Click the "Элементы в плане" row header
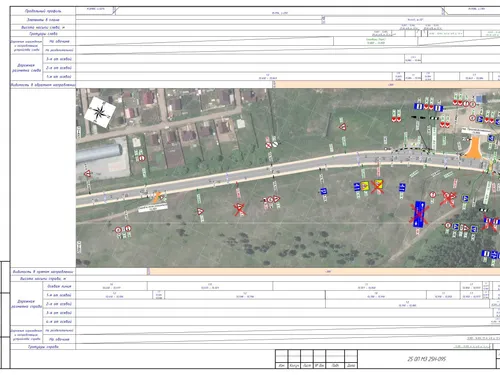This screenshot has height=375, width=500. (x=43, y=20)
